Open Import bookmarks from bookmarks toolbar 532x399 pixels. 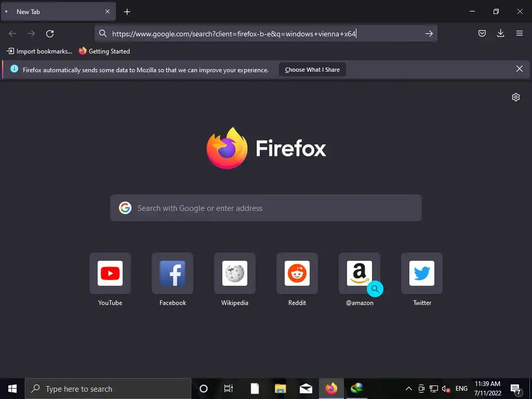tap(39, 51)
